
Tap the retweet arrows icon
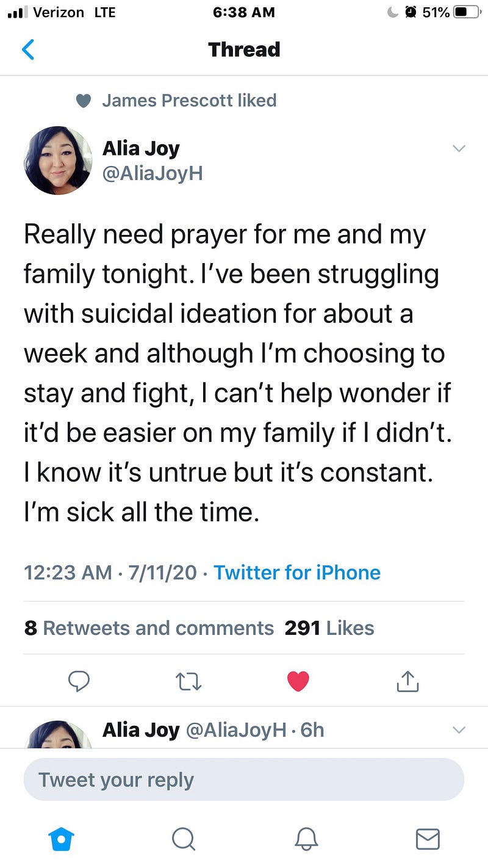point(188,681)
